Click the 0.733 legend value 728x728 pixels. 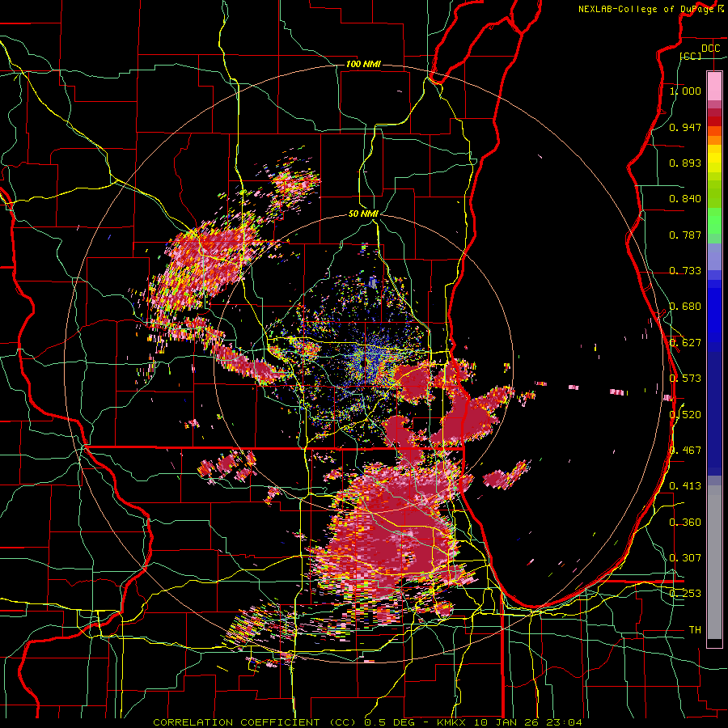tap(685, 271)
